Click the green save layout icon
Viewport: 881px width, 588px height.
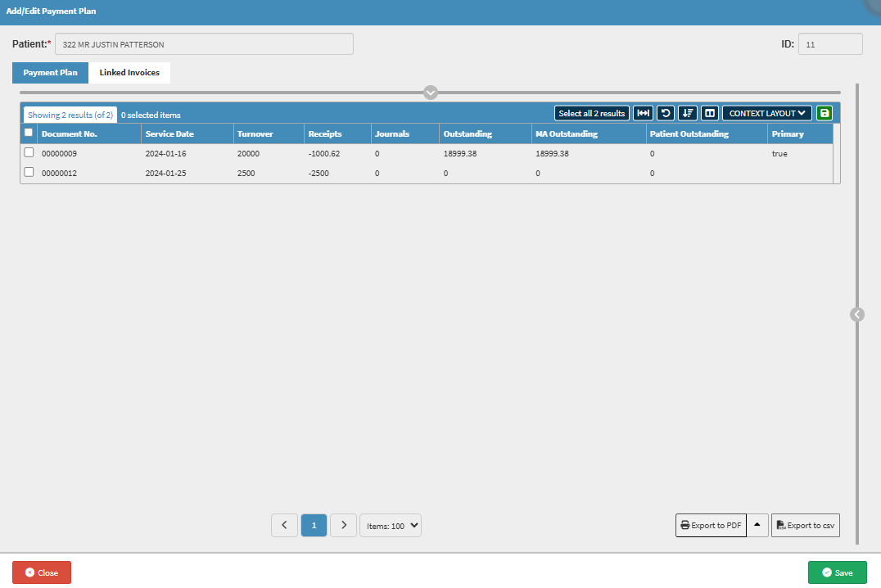point(824,113)
